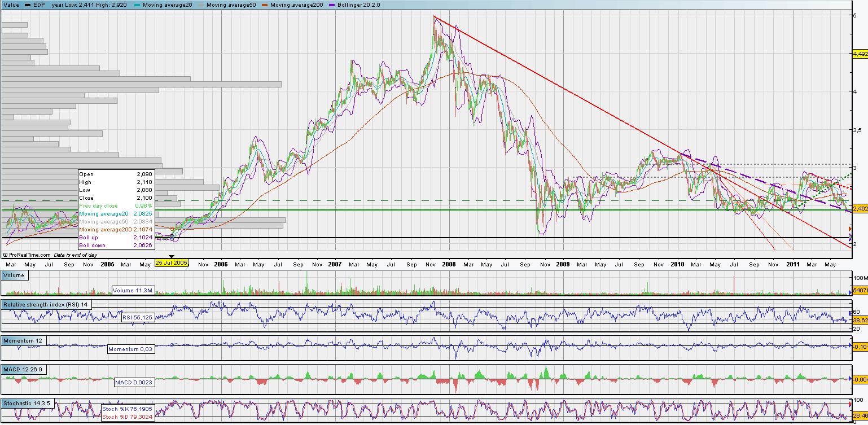Image resolution: width=868 pixels, height=425 pixels.
Task: Click the Boll down 2,0626 row
Action: (116, 246)
